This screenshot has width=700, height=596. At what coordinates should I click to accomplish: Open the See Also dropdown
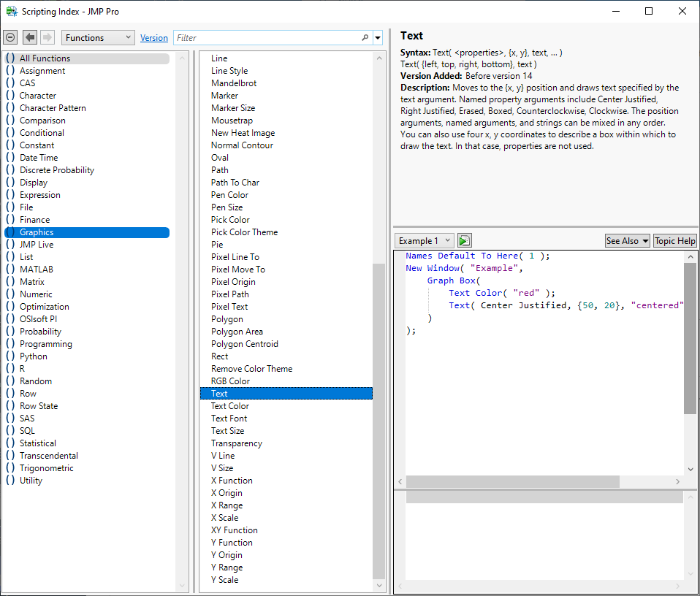pos(627,240)
